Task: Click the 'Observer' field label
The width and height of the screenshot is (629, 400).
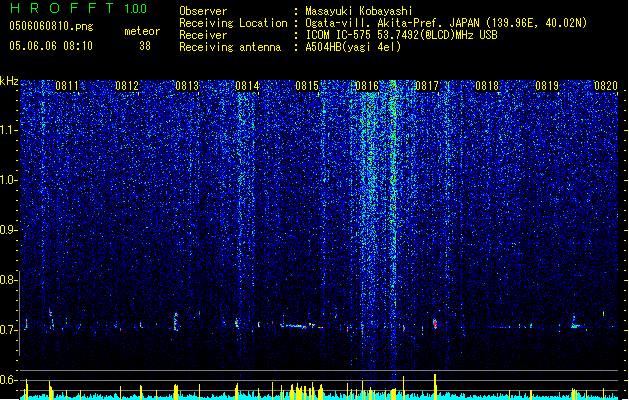Action: click(x=203, y=11)
